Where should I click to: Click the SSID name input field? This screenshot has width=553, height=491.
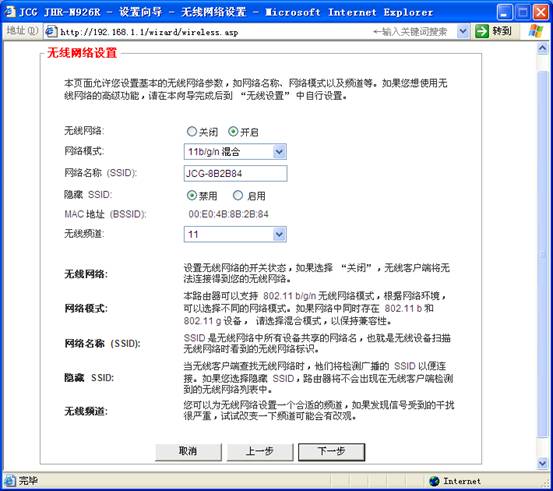(x=235, y=173)
